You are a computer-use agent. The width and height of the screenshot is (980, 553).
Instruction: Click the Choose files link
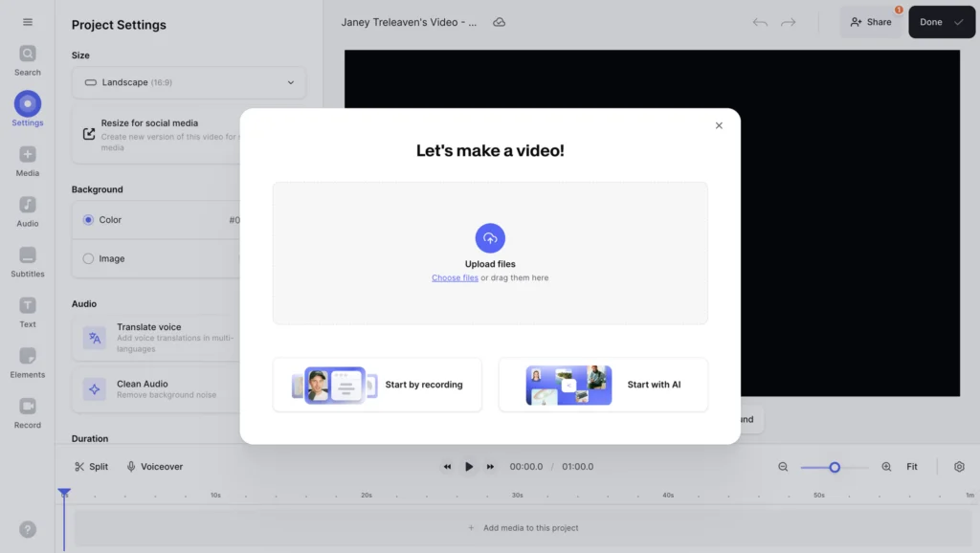pyautogui.click(x=455, y=278)
